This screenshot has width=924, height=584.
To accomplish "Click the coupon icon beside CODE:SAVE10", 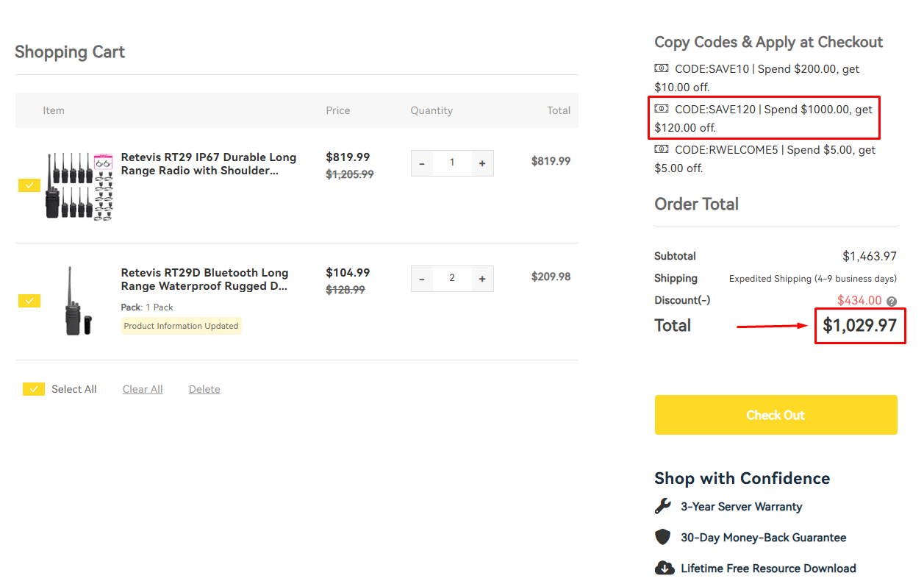I will (x=662, y=68).
